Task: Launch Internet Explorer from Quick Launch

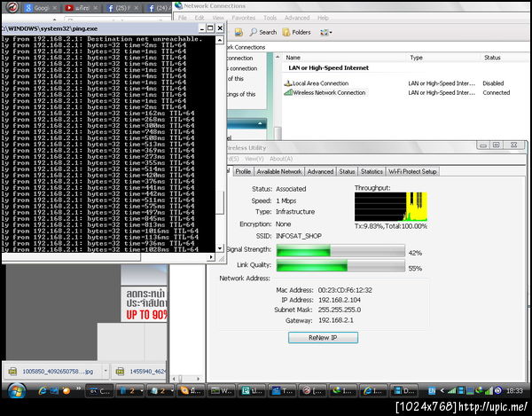Action: [43, 391]
